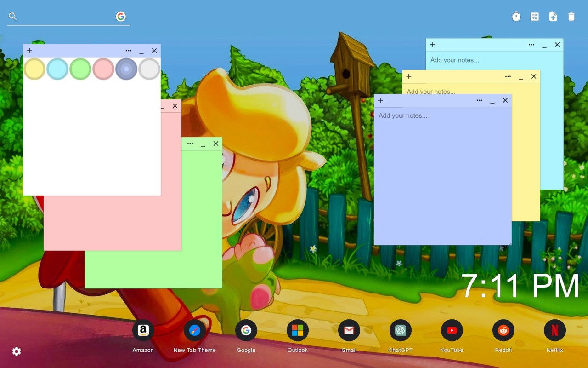Open the Netflix shortcut icon
588x368 pixels.
click(555, 330)
